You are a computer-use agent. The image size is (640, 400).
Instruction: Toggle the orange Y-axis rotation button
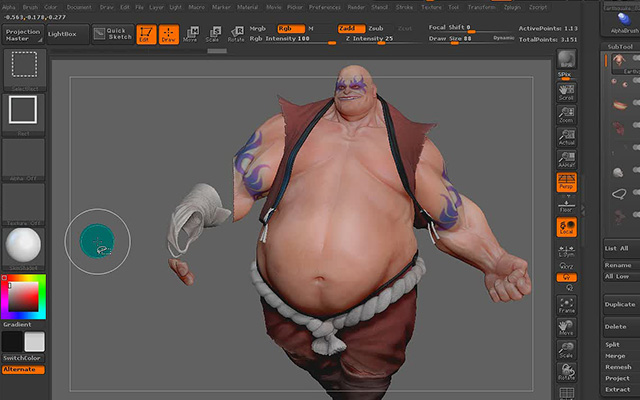[567, 278]
